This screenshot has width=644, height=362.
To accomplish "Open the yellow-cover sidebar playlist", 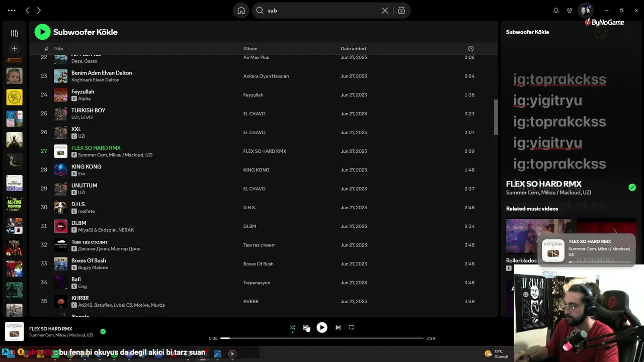I will point(14,97).
